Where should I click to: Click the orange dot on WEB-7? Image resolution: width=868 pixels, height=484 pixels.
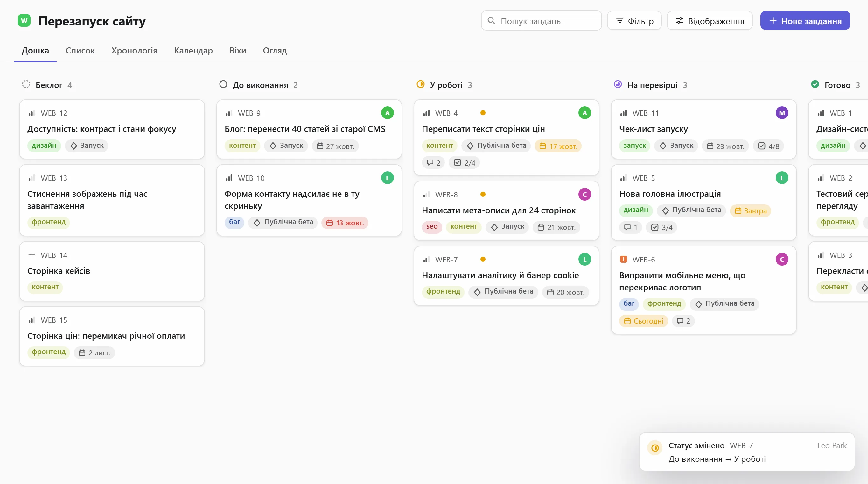[483, 260]
